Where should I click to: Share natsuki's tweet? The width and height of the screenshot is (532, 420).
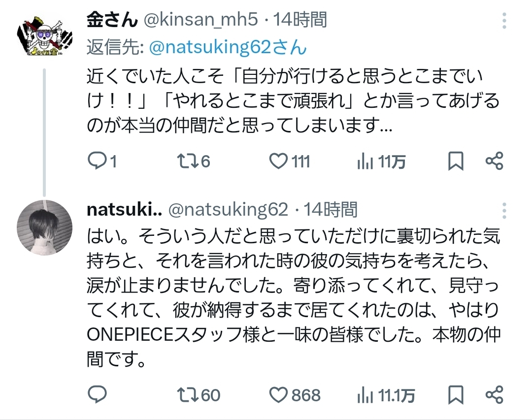[494, 394]
